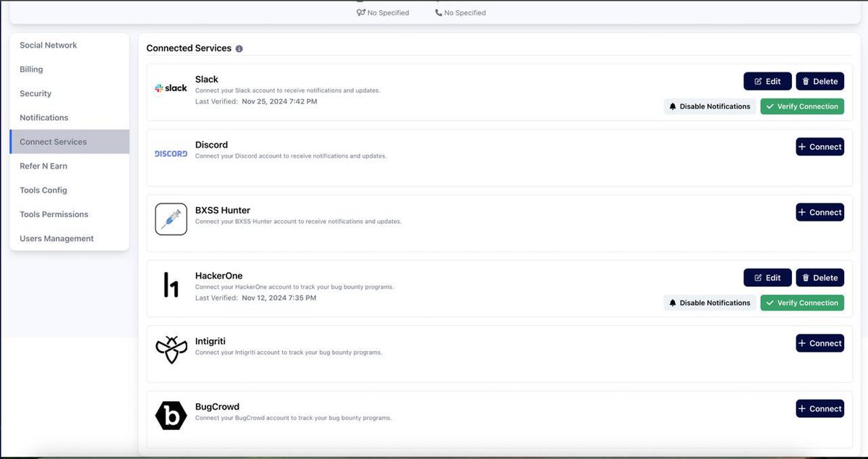Click the HackerOne logo icon

171,285
